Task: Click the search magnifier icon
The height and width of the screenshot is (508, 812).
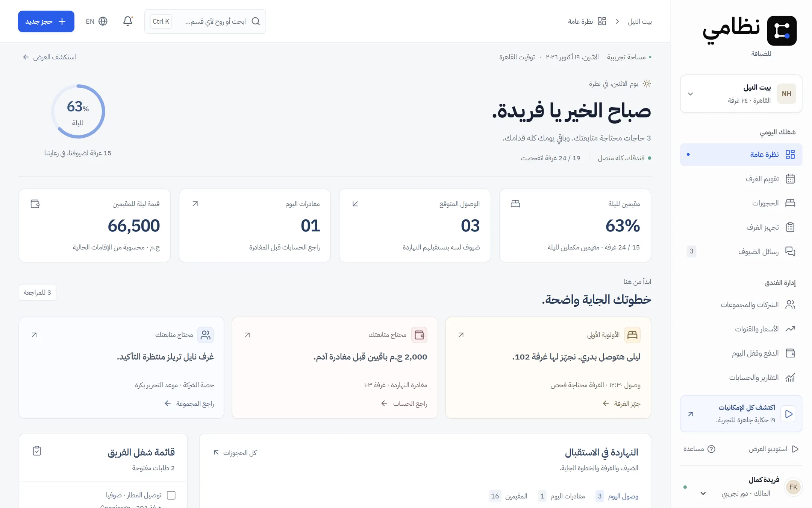Action: tap(256, 21)
